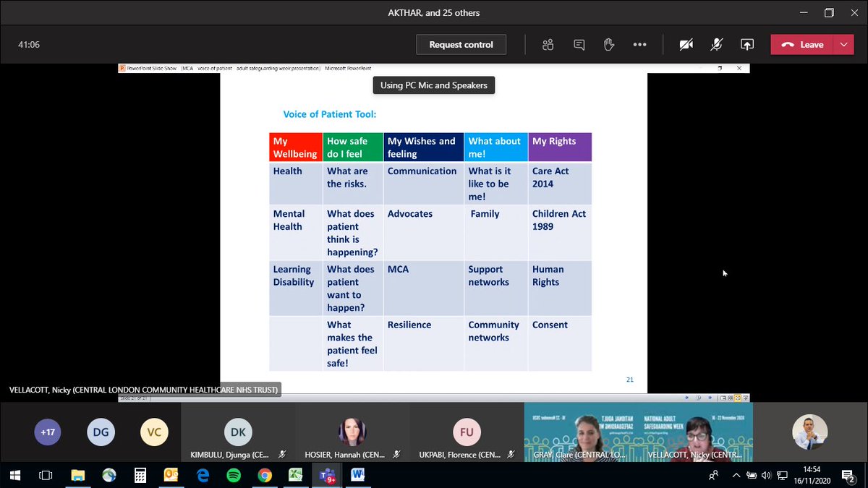Click your own self-view video thumbnail
Viewport: 868px width, 488px height.
pyautogui.click(x=809, y=432)
